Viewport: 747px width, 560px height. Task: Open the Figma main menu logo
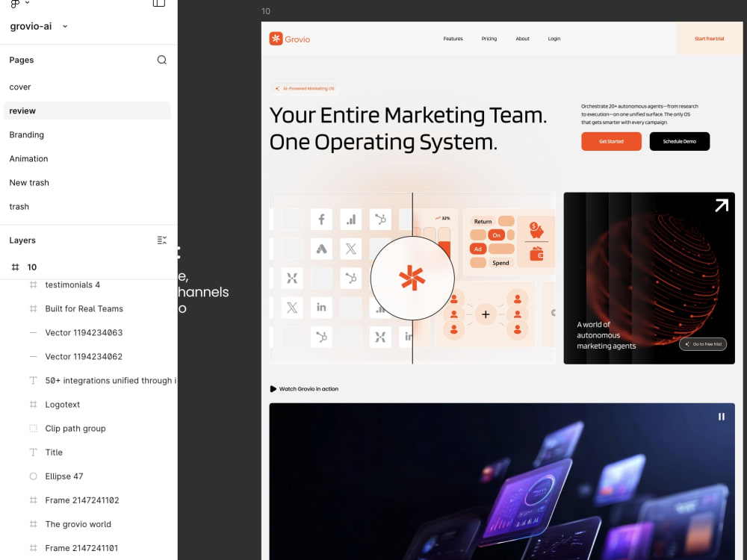pos(15,3)
